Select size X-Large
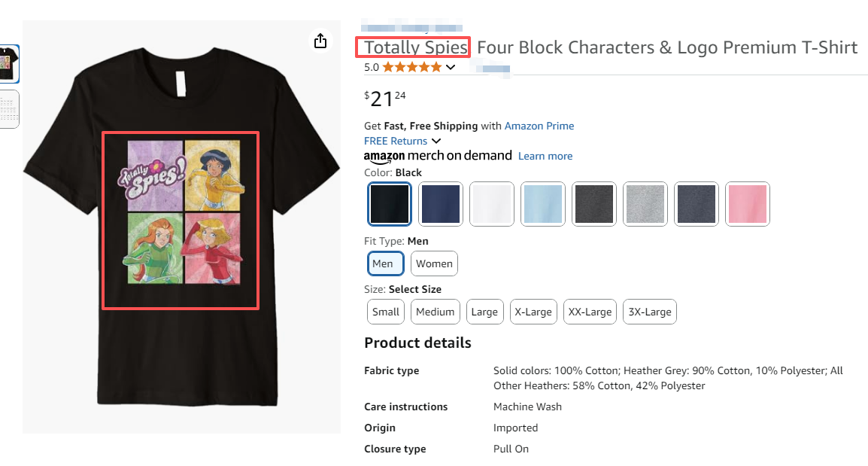Viewport: 868px width, 466px height. tap(533, 312)
